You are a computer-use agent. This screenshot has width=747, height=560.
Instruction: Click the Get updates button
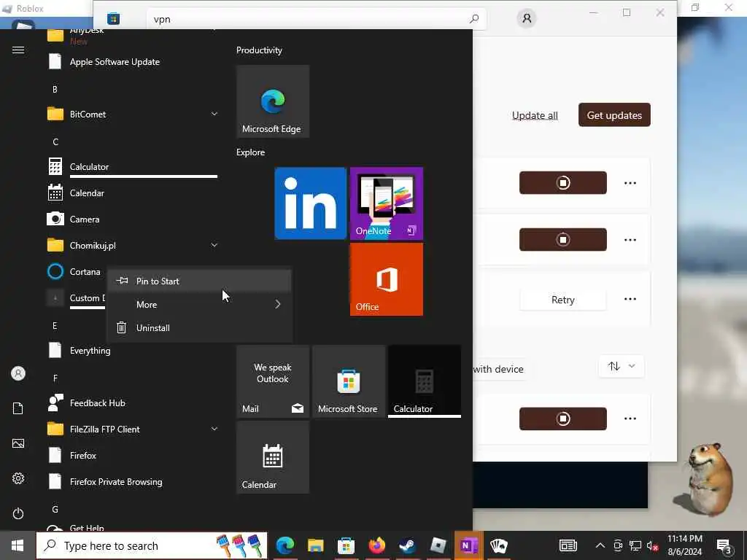614,114
